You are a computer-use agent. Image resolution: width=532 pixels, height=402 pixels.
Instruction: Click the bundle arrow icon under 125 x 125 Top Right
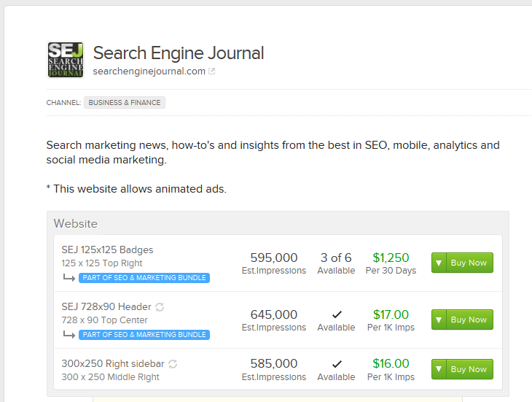tap(69, 278)
